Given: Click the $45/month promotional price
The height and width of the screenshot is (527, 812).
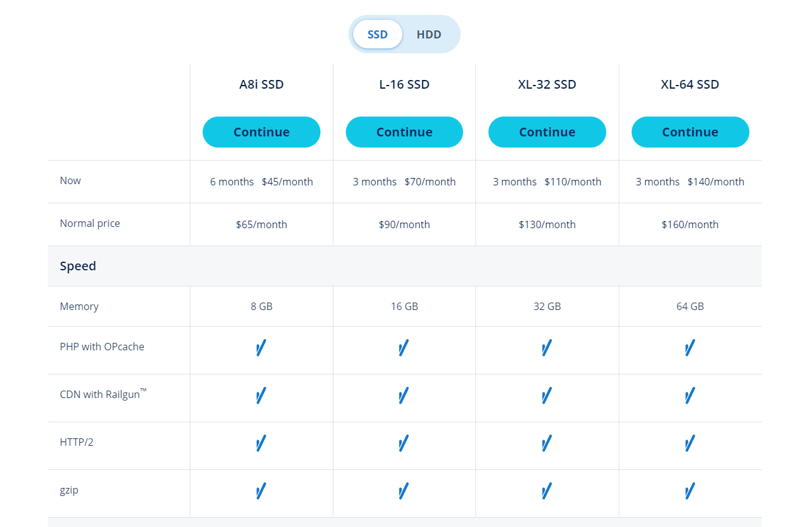Looking at the screenshot, I should (287, 182).
